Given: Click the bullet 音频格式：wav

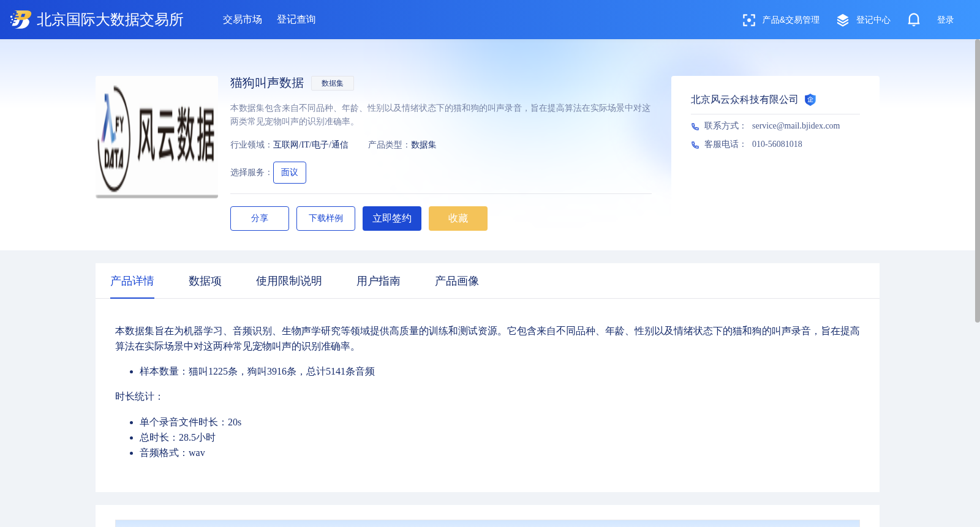Looking at the screenshot, I should point(172,453).
